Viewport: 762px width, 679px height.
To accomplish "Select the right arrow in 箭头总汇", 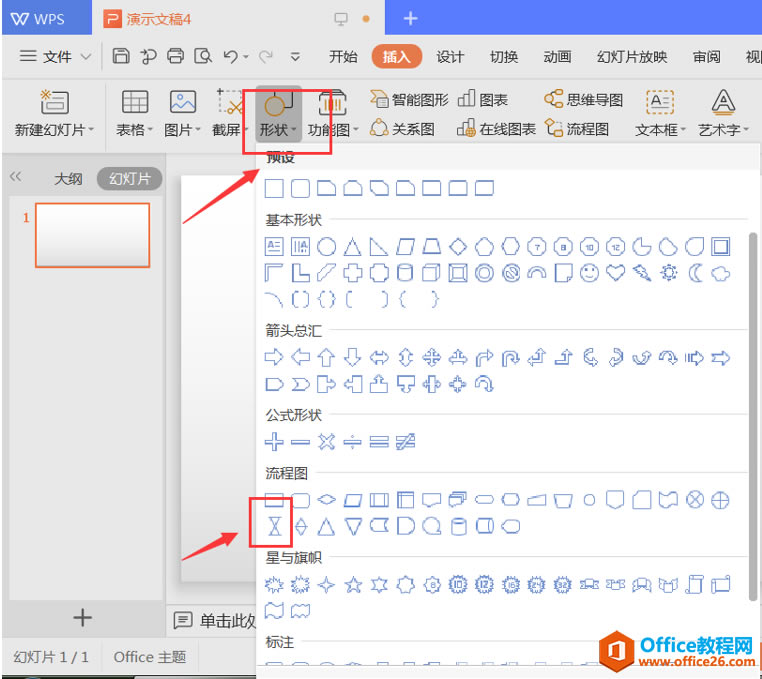I will 274,357.
